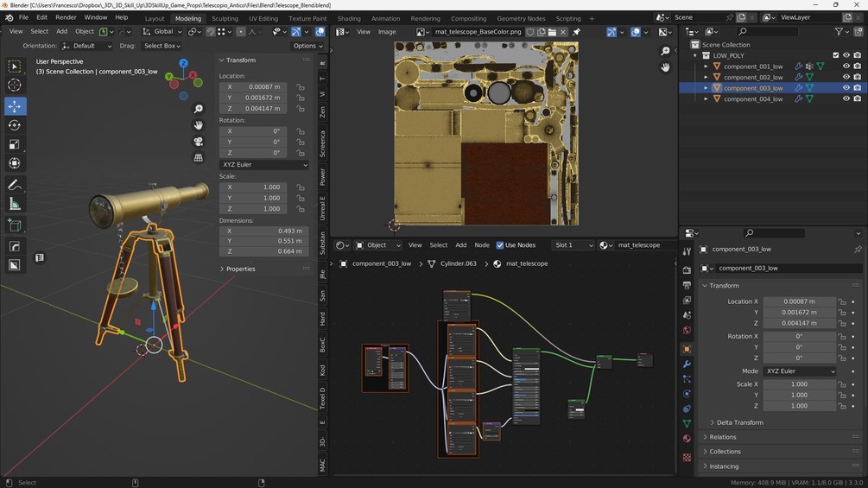The height and width of the screenshot is (488, 868).
Task: Open the Render menu
Action: coord(66,17)
